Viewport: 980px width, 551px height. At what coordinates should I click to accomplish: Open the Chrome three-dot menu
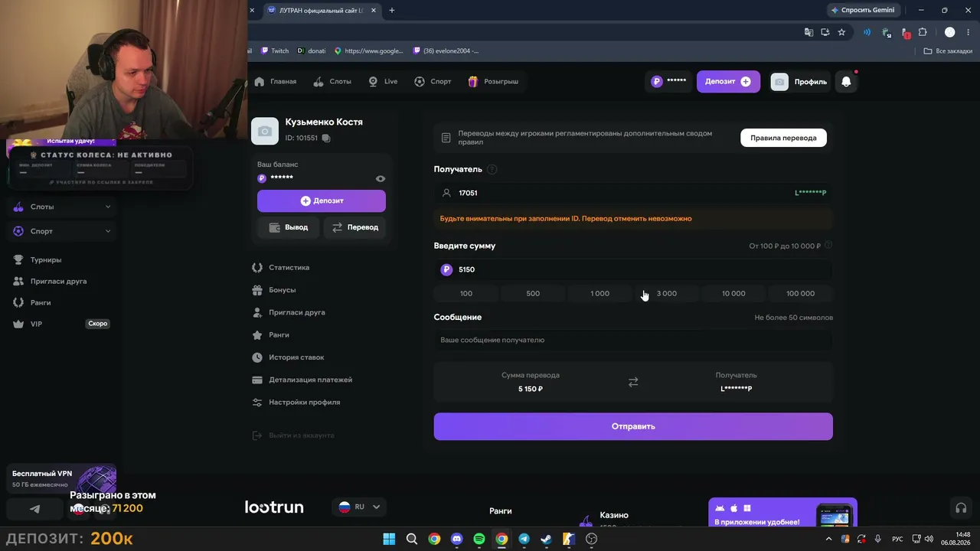click(x=969, y=32)
